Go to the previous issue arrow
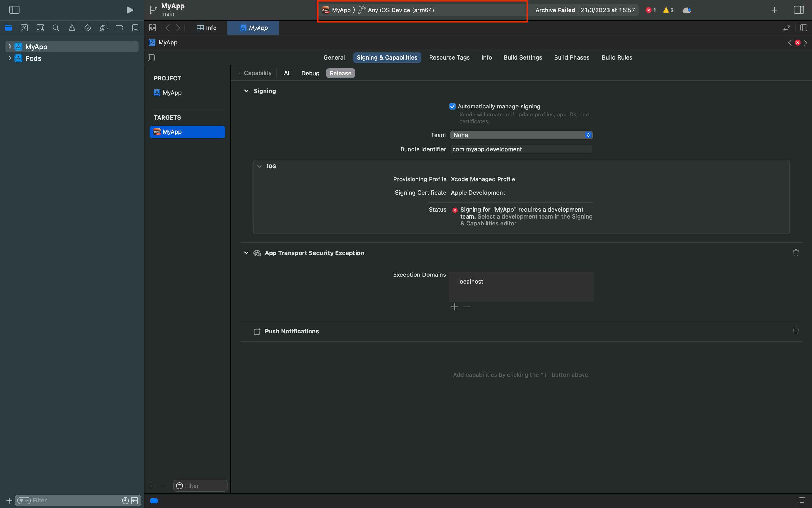 coord(790,43)
